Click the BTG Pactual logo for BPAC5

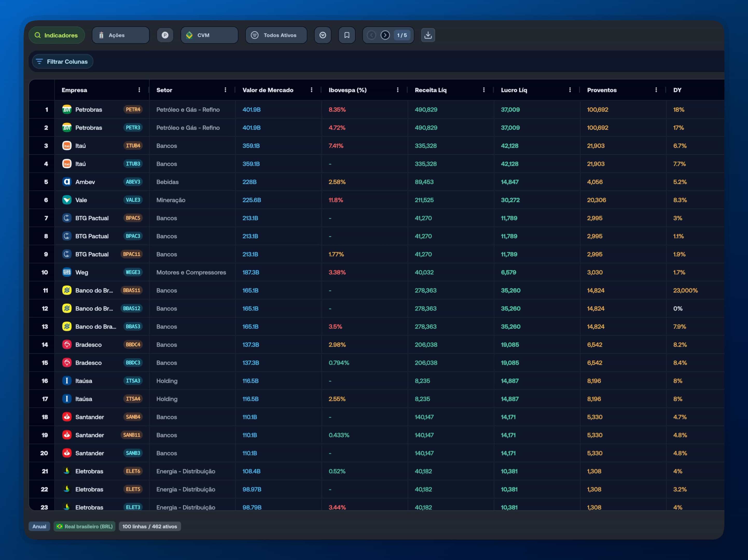click(x=67, y=218)
